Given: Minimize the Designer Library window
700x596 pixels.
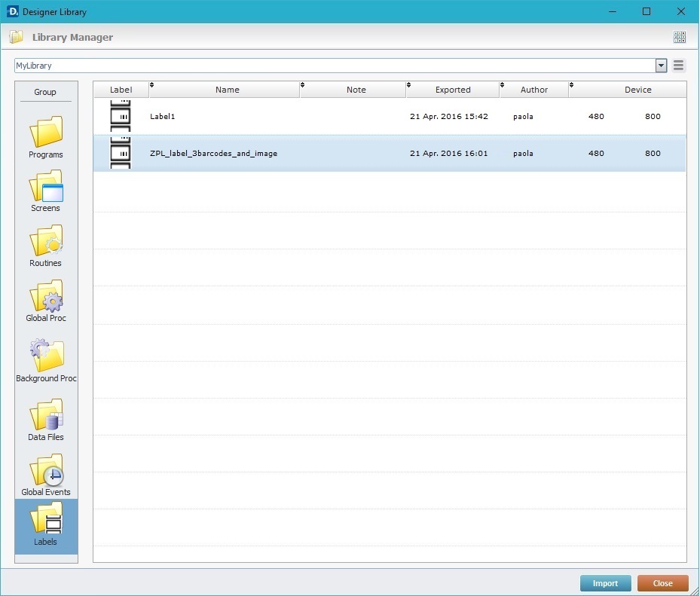Looking at the screenshot, I should pyautogui.click(x=613, y=11).
